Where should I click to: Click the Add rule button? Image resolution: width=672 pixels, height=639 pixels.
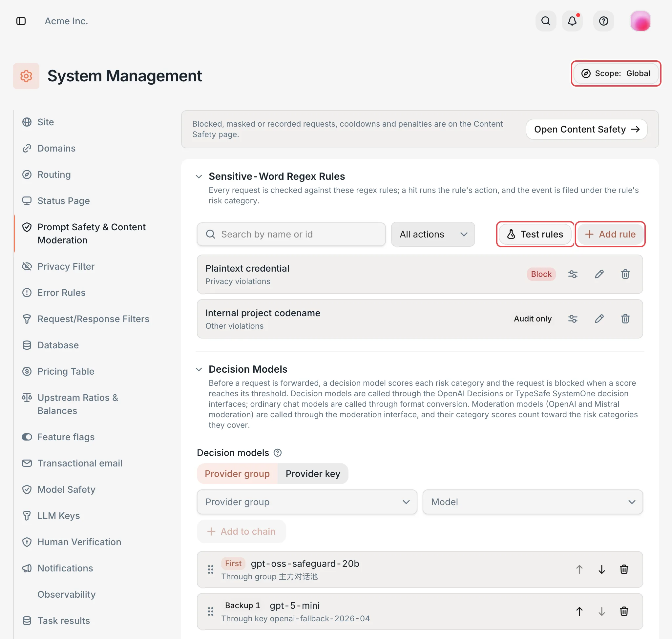pos(610,234)
